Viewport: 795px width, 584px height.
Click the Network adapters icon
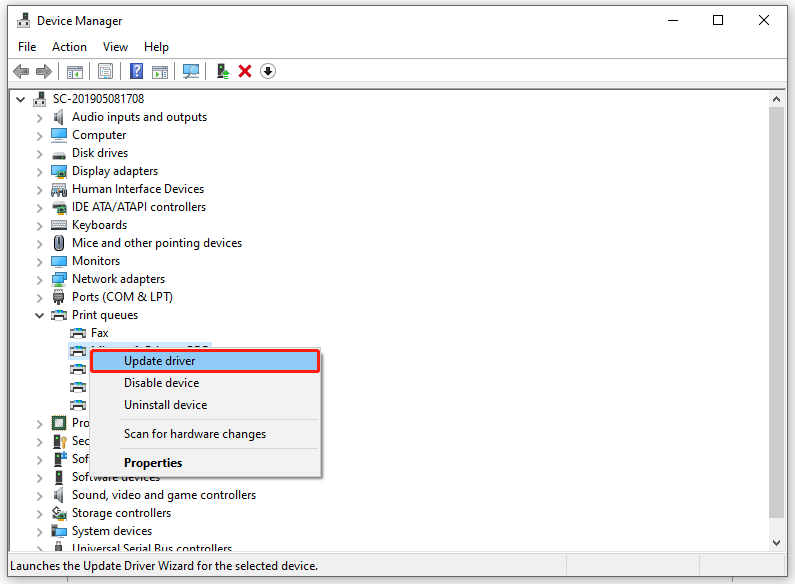[59, 279]
